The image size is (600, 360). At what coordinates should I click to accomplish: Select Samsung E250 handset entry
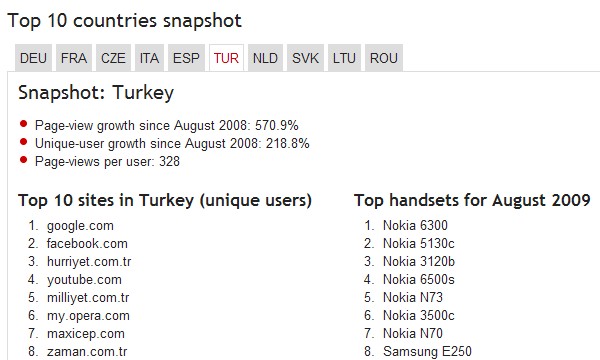pos(427,351)
